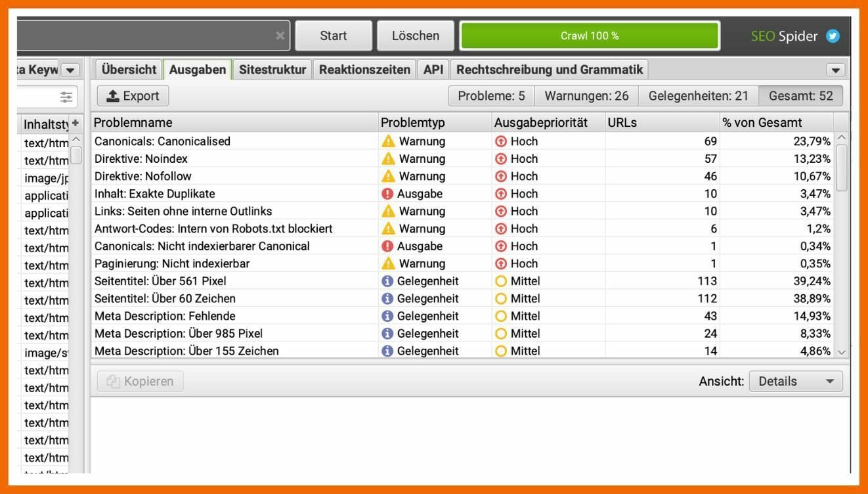Switch to the Sitestruktur tab
Image resolution: width=868 pixels, height=494 pixels.
(272, 68)
